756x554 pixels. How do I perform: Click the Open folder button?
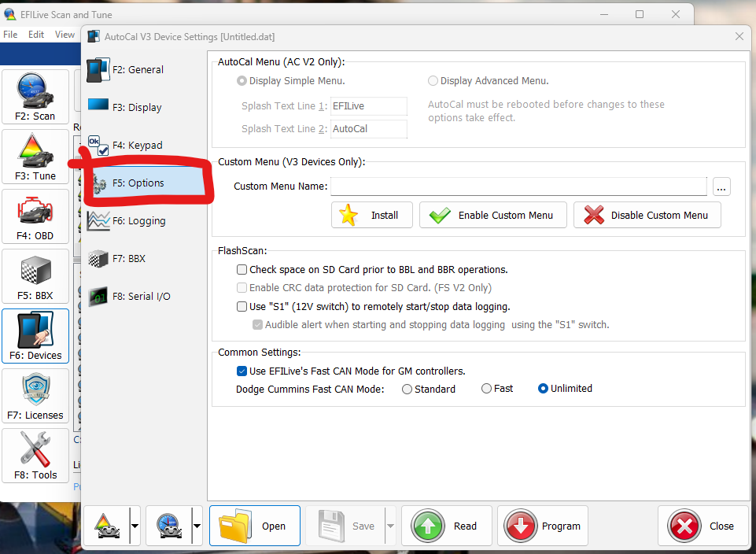(x=255, y=526)
